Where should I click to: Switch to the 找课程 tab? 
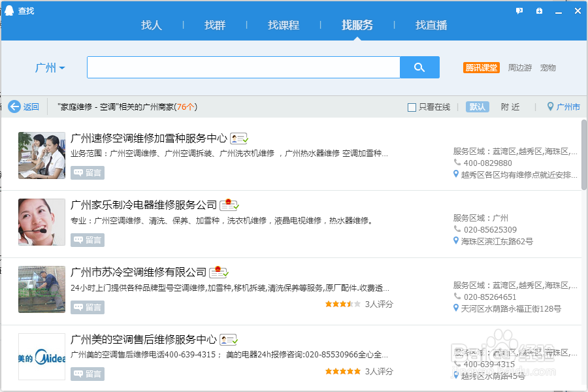[284, 25]
